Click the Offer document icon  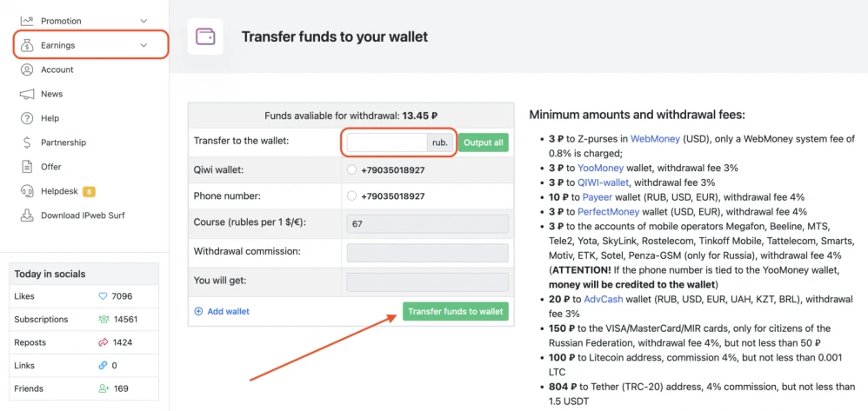[x=27, y=167]
